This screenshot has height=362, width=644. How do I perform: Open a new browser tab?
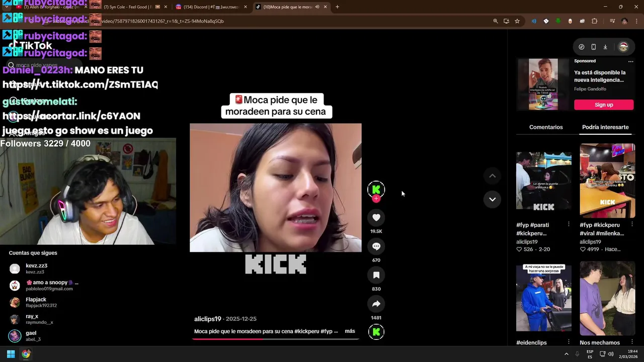point(337,7)
